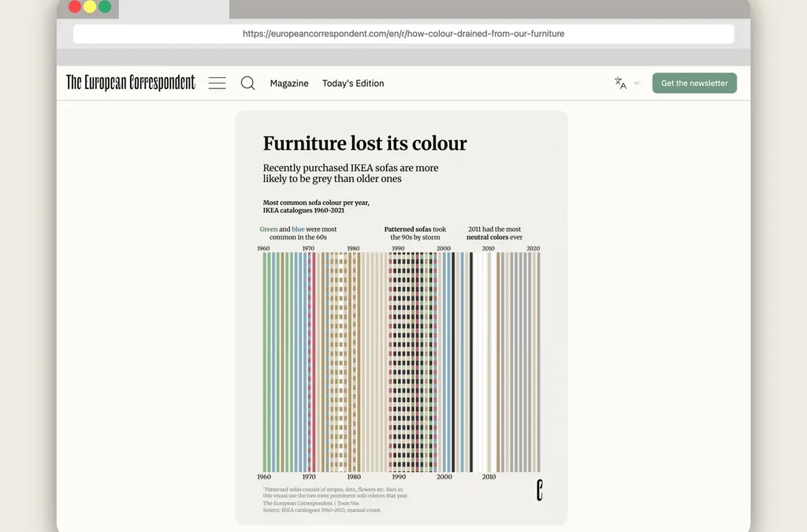Viewport: 807px width, 532px height.
Task: Expand the language dropdown chevron
Action: 636,83
